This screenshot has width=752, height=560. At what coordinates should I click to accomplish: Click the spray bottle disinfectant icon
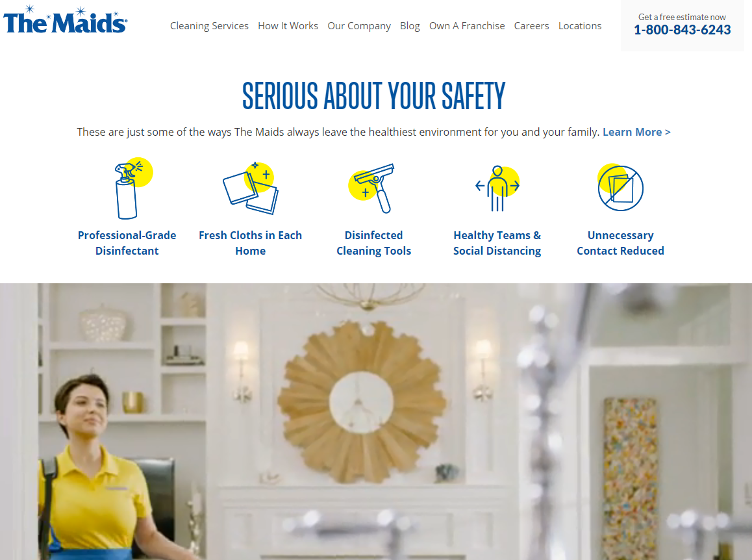[133, 188]
